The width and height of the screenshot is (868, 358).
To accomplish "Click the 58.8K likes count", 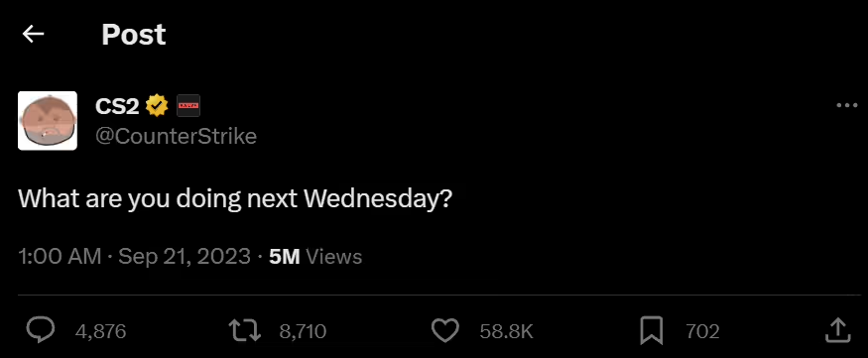I will click(x=506, y=331).
